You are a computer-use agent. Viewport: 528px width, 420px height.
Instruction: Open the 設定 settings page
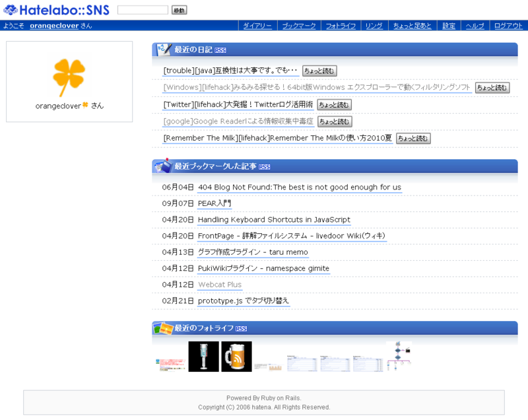pyautogui.click(x=448, y=24)
